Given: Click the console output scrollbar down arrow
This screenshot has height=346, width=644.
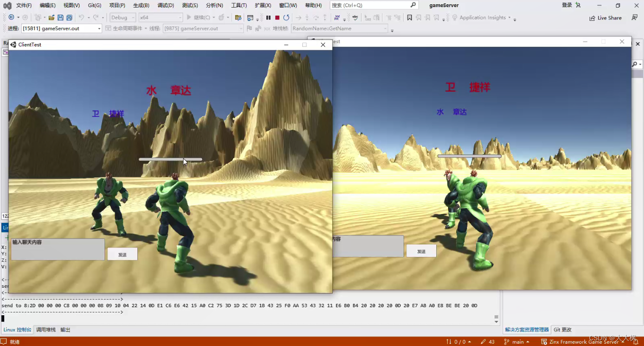Looking at the screenshot, I should click(496, 322).
